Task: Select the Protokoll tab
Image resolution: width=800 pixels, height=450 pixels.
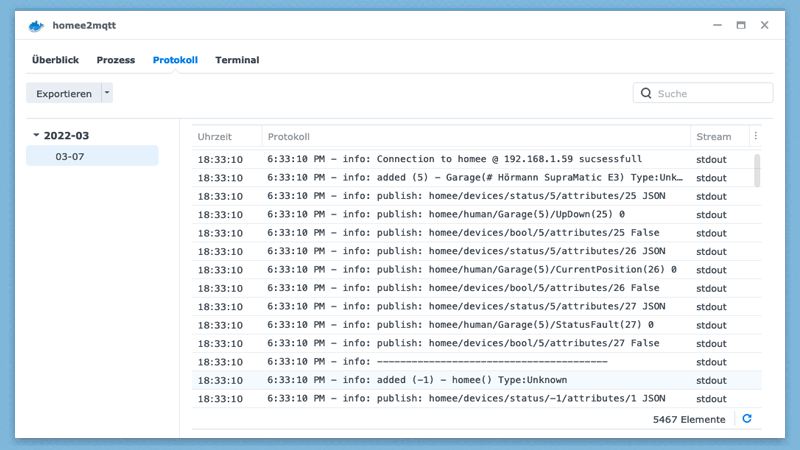Action: 175,60
